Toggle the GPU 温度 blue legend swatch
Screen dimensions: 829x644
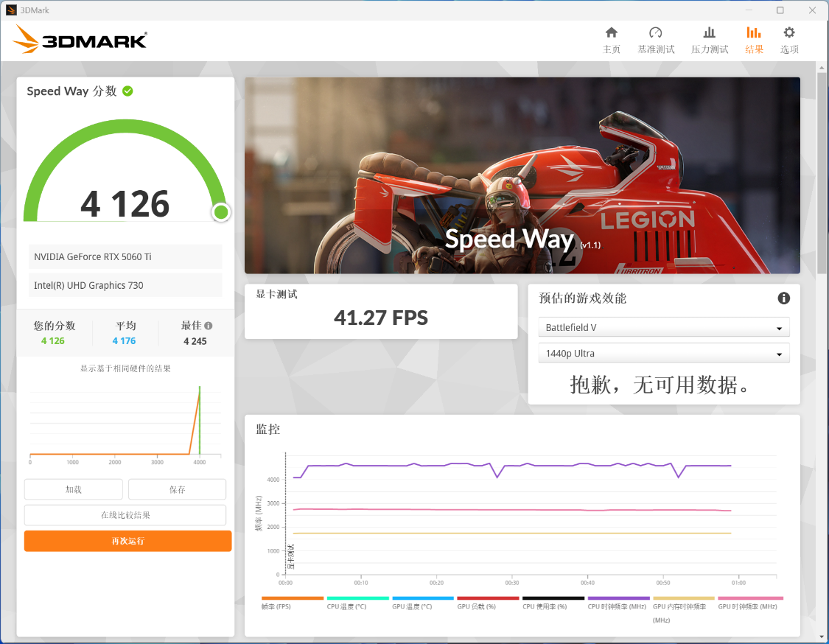(423, 598)
